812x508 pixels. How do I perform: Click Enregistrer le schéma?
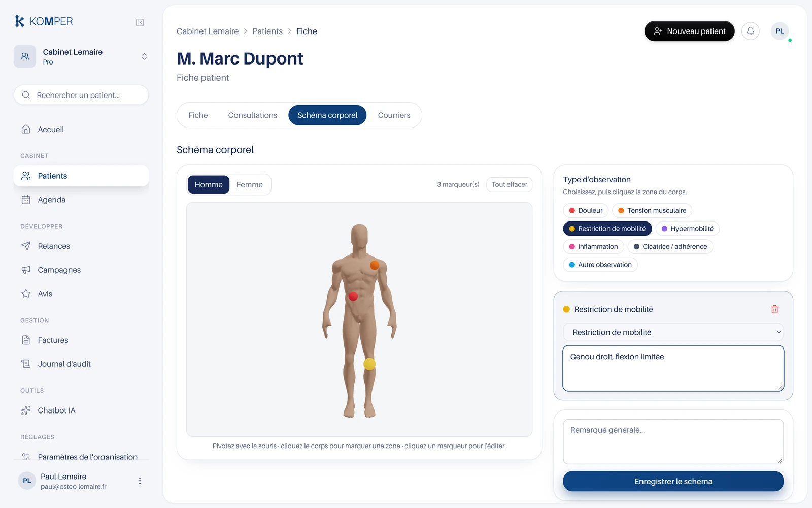click(x=673, y=481)
